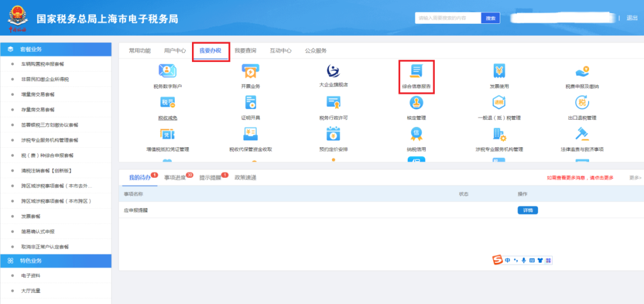
Task: Open the 综合信息报告 icon
Action: tap(416, 72)
